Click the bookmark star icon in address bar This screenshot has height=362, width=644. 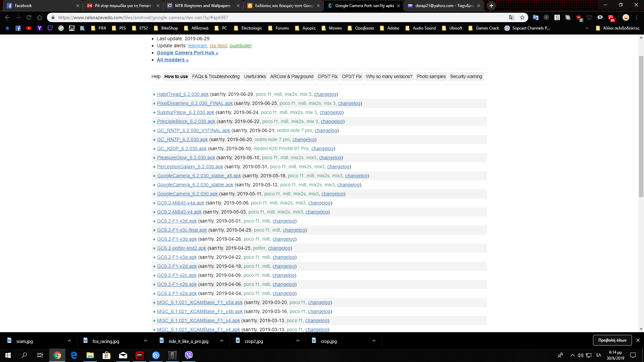522,17
